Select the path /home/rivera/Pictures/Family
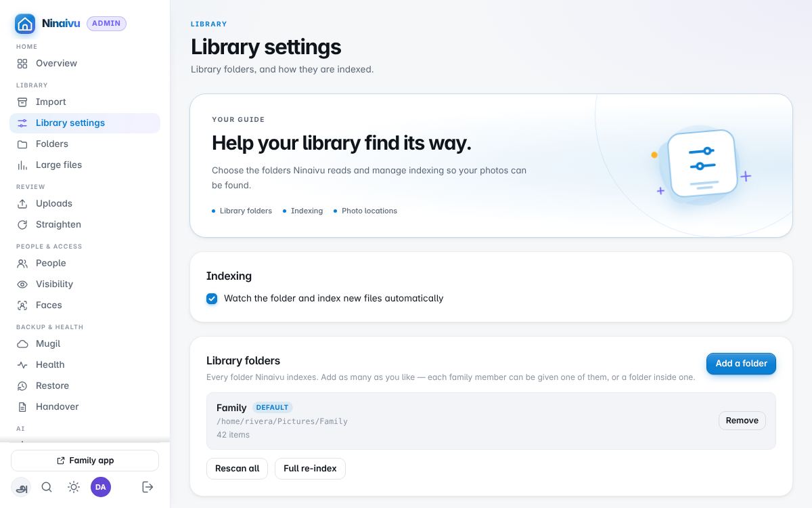 (x=282, y=421)
